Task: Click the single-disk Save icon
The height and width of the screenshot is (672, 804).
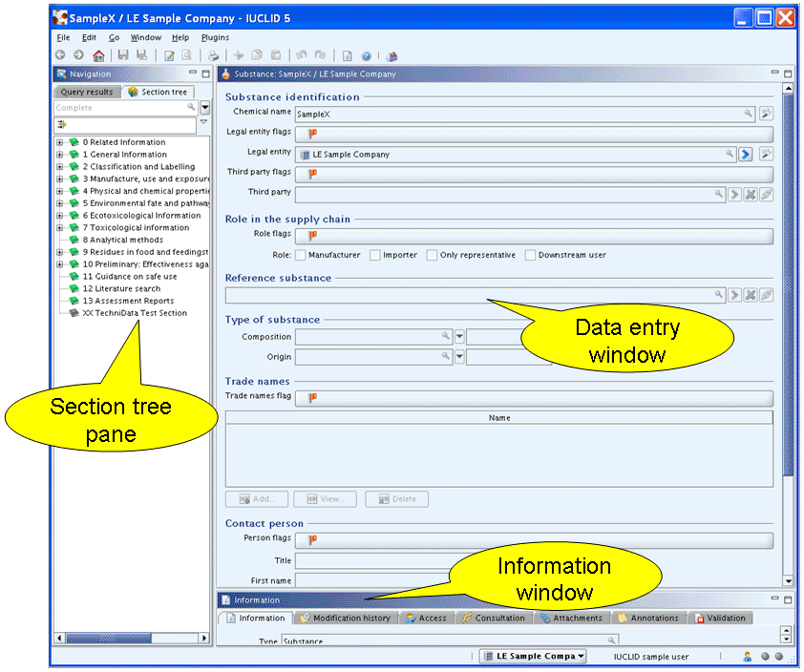Action: (123, 55)
